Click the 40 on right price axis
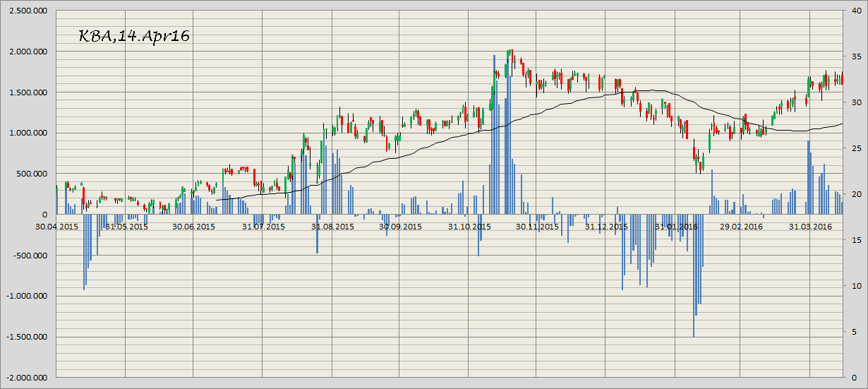This screenshot has height=389, width=868. pyautogui.click(x=854, y=11)
